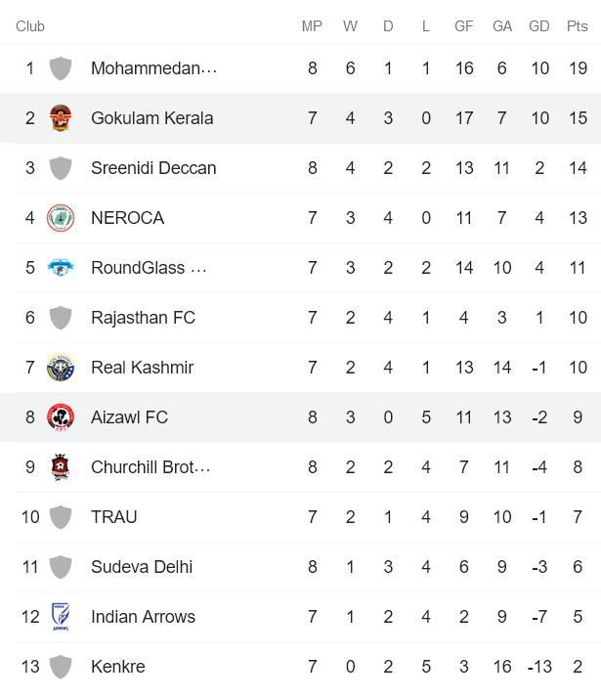Click the Pts column header
The image size is (601, 700).
pos(577,26)
